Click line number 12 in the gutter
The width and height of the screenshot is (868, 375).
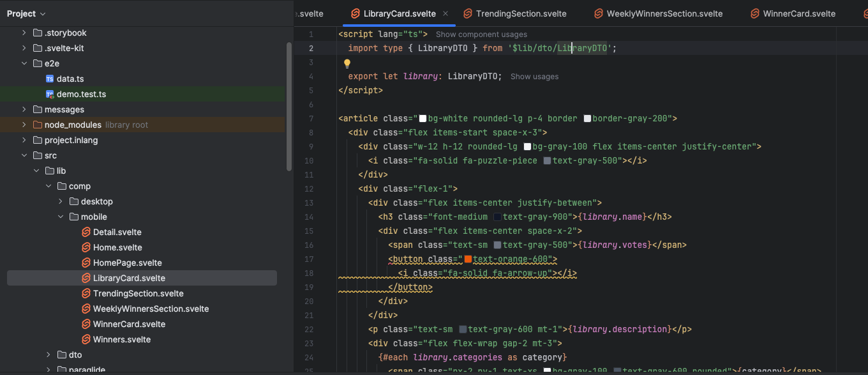tap(310, 189)
